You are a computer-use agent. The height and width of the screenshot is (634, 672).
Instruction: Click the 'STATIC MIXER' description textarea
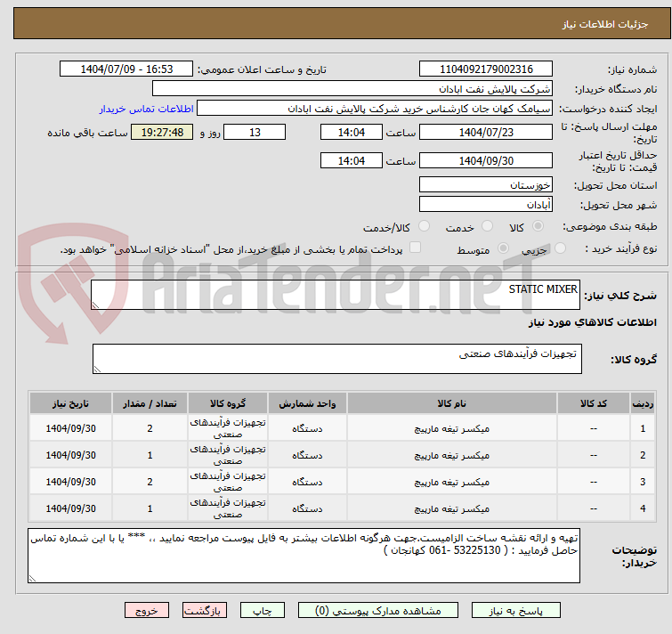tap(336, 295)
